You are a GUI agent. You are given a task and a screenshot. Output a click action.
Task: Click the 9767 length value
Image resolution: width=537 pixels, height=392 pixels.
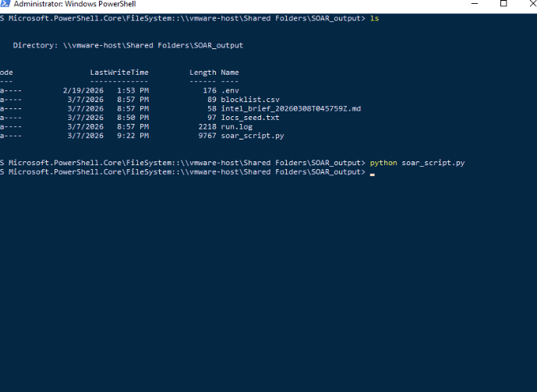tap(207, 136)
